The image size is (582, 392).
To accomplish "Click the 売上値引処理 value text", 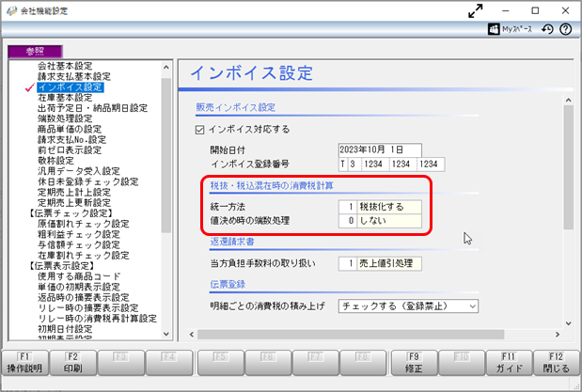I will tap(386, 263).
